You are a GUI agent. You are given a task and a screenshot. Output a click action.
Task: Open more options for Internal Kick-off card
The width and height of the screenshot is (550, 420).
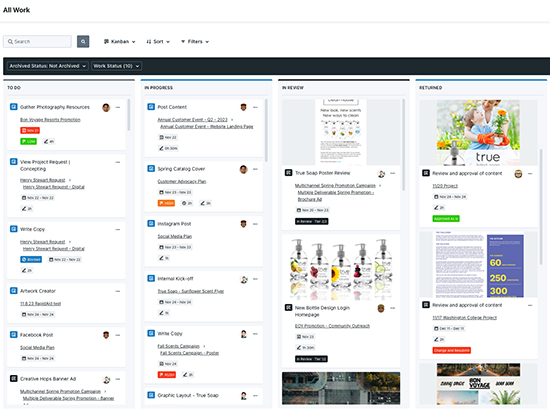[255, 279]
